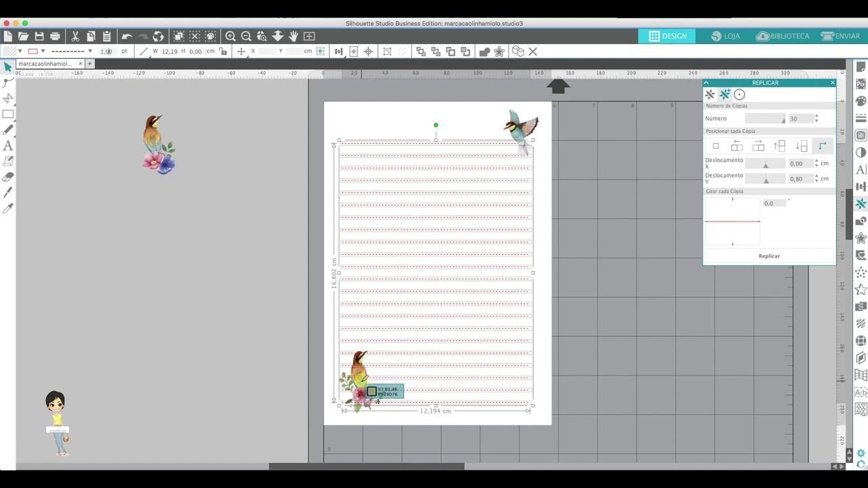Adjust the Deslocamento X slider
Screen dimensions: 868x488
tap(765, 163)
